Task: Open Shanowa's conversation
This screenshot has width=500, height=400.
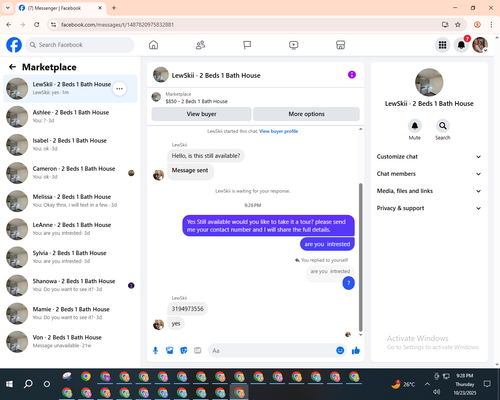Action: (x=70, y=285)
